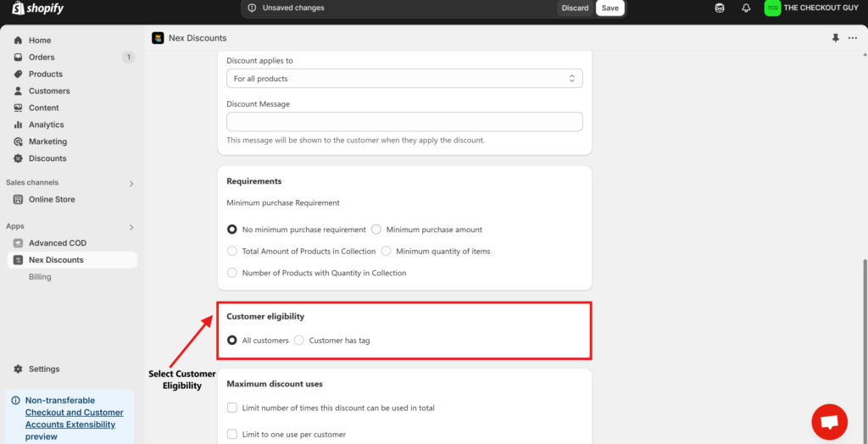Open the three-dot more actions menu
Image resolution: width=868 pixels, height=444 pixels.
[x=853, y=38]
